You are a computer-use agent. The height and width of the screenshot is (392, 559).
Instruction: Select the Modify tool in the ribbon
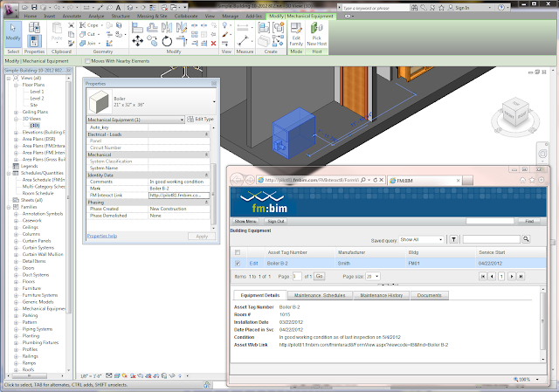[x=12, y=37]
